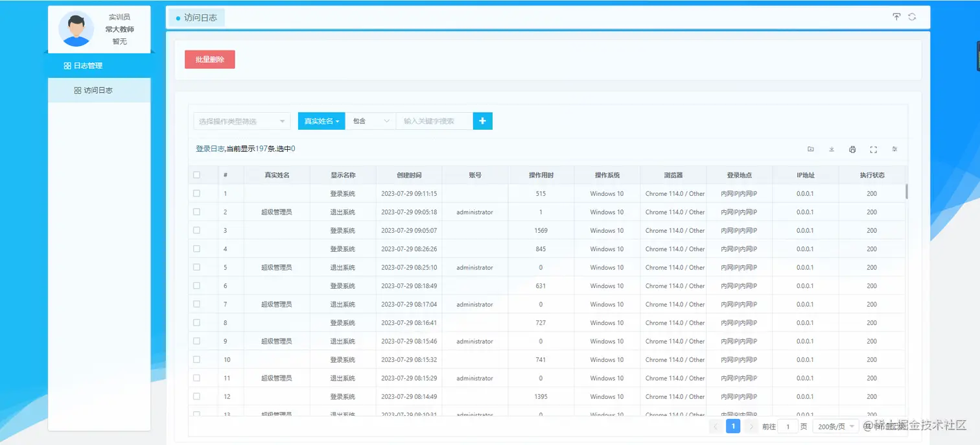Toggle the select-all header checkbox
This screenshot has width=980, height=445.
point(196,175)
